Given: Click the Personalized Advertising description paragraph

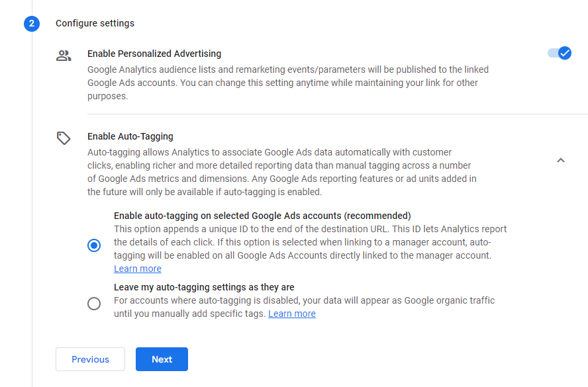Looking at the screenshot, I should pos(288,83).
